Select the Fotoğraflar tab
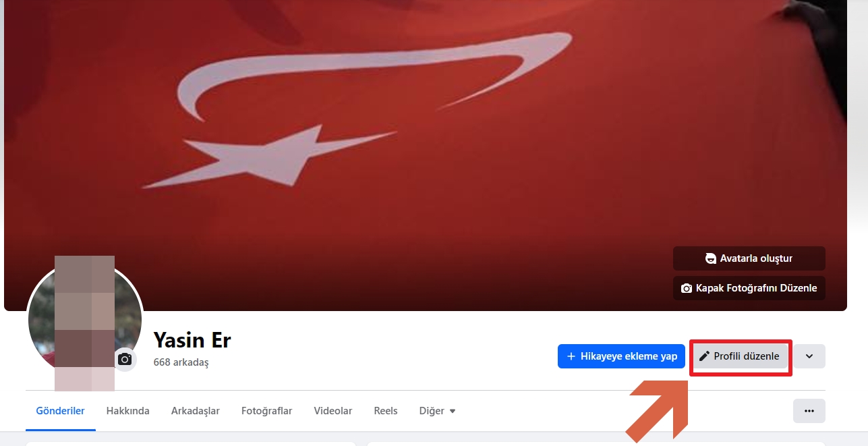Viewport: 868px width, 446px height. click(267, 411)
